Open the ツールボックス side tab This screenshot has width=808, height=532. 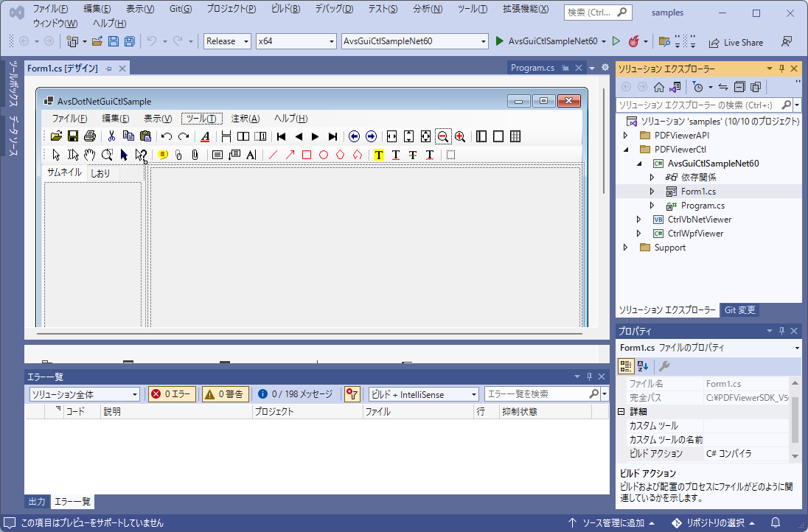coord(13,83)
